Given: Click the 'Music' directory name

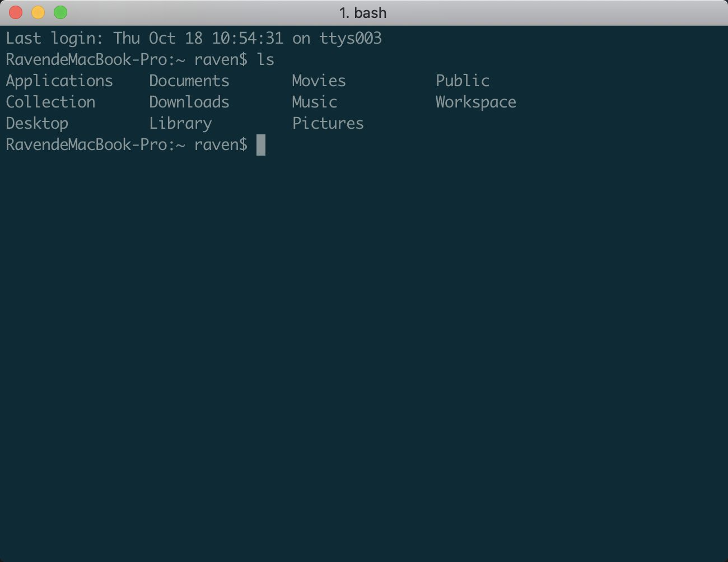Looking at the screenshot, I should 315,102.
